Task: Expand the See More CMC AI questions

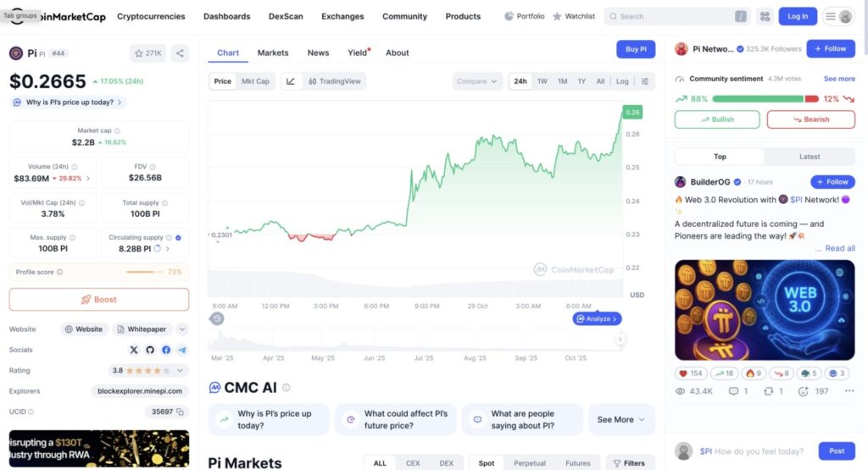Action: point(620,419)
